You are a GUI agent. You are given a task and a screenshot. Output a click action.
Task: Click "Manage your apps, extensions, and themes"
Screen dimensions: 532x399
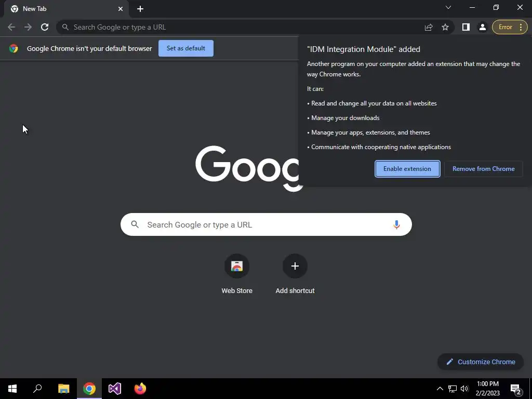tap(370, 132)
